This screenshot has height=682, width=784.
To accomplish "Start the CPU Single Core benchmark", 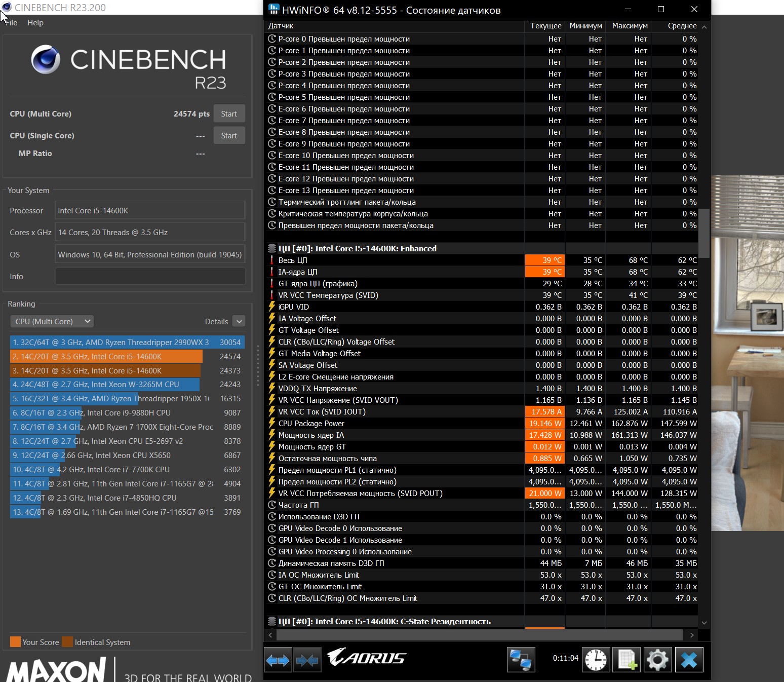I will (x=229, y=136).
